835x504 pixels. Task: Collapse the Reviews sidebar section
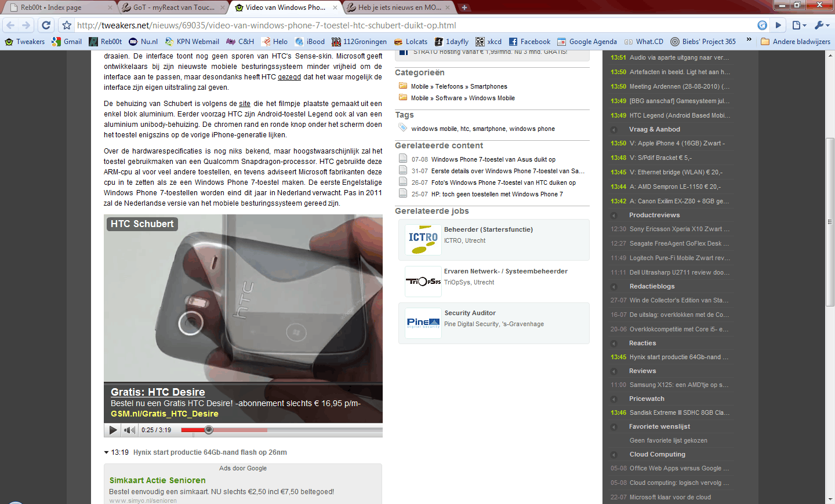[614, 371]
